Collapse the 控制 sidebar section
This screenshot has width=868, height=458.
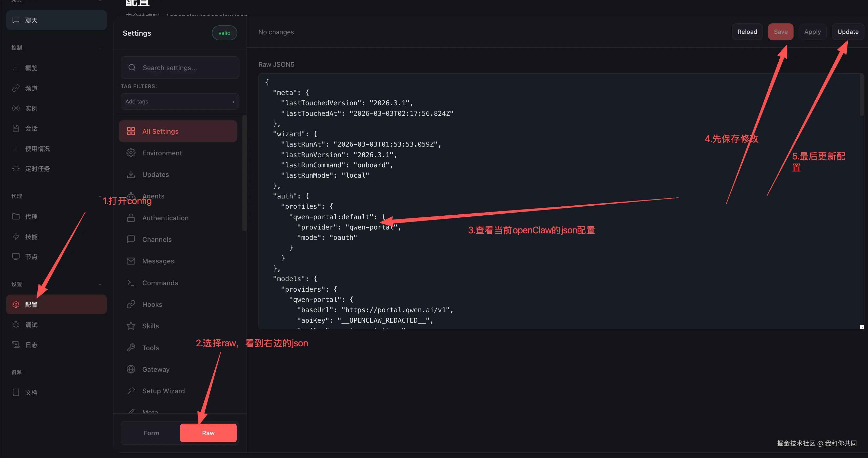tap(100, 48)
